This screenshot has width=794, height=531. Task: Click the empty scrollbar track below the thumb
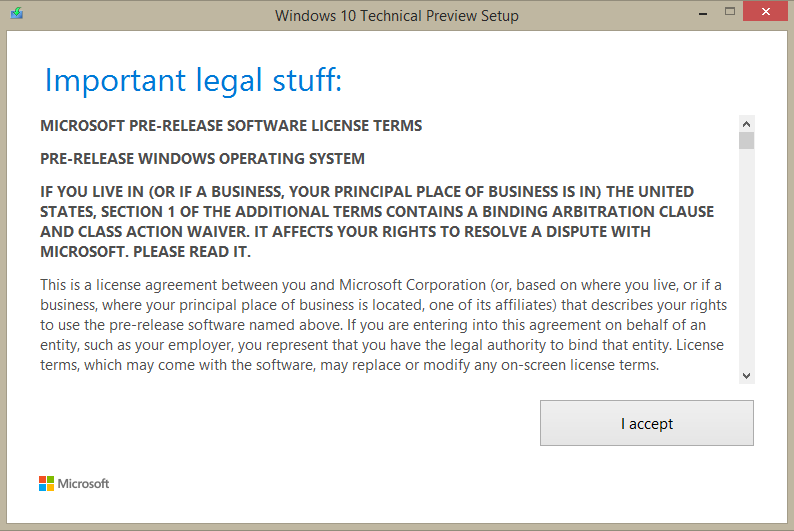[x=746, y=258]
